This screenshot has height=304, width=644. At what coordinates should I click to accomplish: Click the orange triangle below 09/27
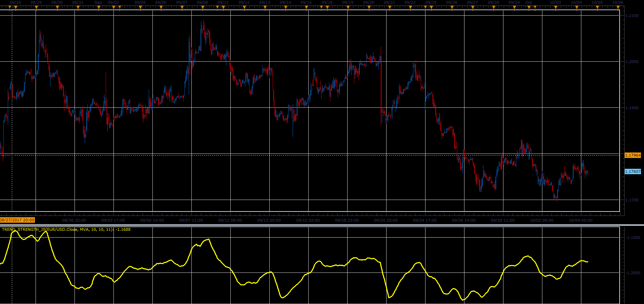click(x=473, y=7)
